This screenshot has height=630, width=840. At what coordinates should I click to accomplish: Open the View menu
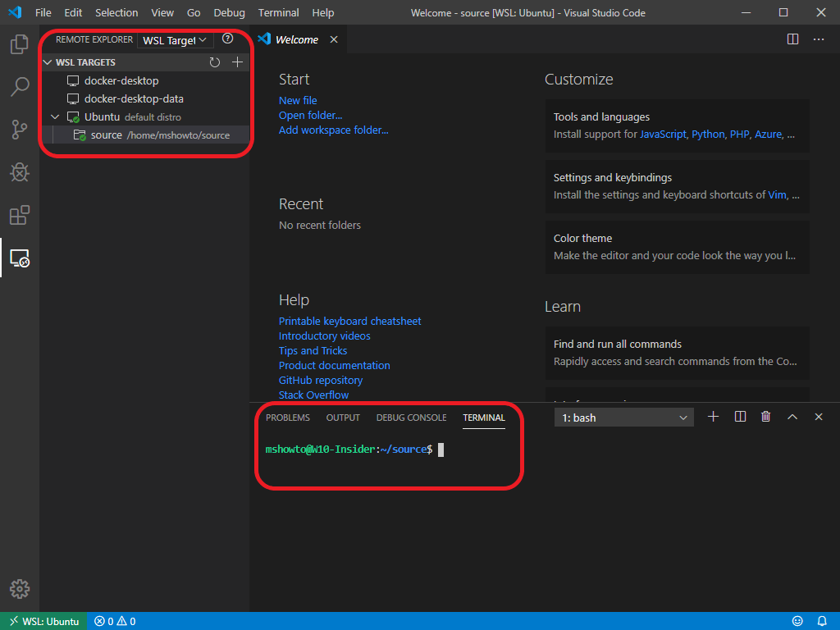(x=162, y=12)
